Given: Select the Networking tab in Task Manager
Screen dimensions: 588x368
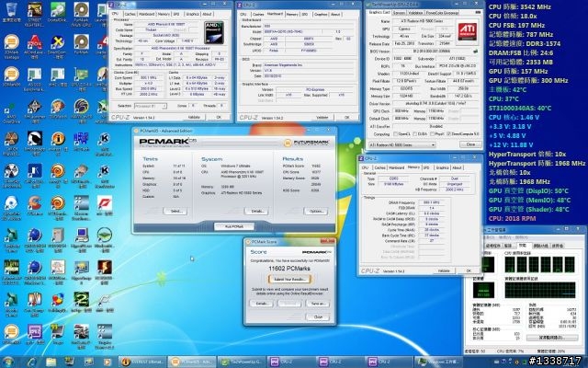Looking at the screenshot, I should (x=540, y=246).
